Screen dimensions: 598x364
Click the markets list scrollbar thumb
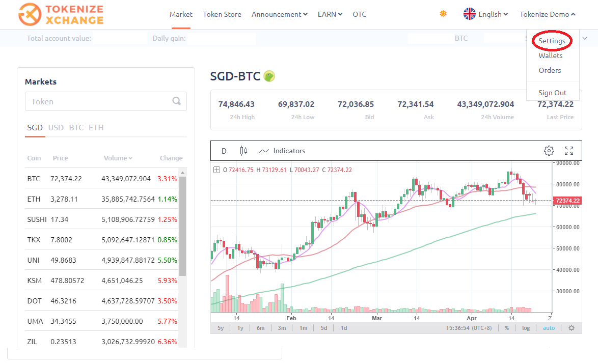pos(183,226)
